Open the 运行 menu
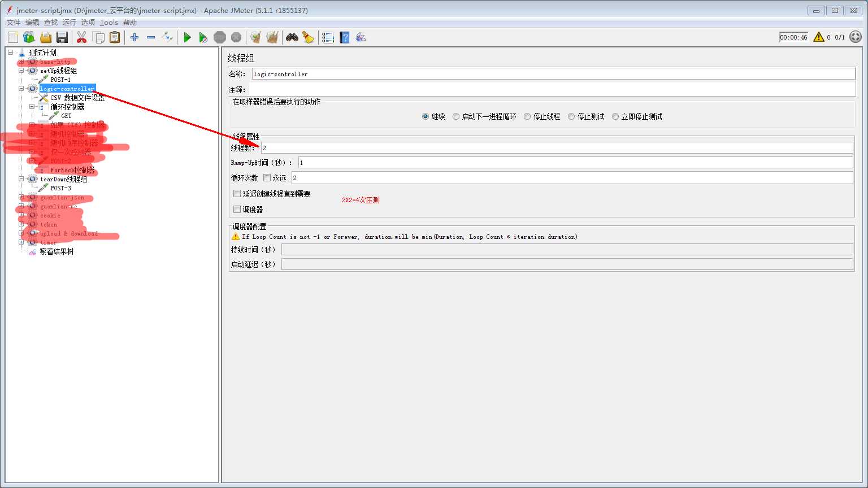868x488 pixels. click(70, 23)
